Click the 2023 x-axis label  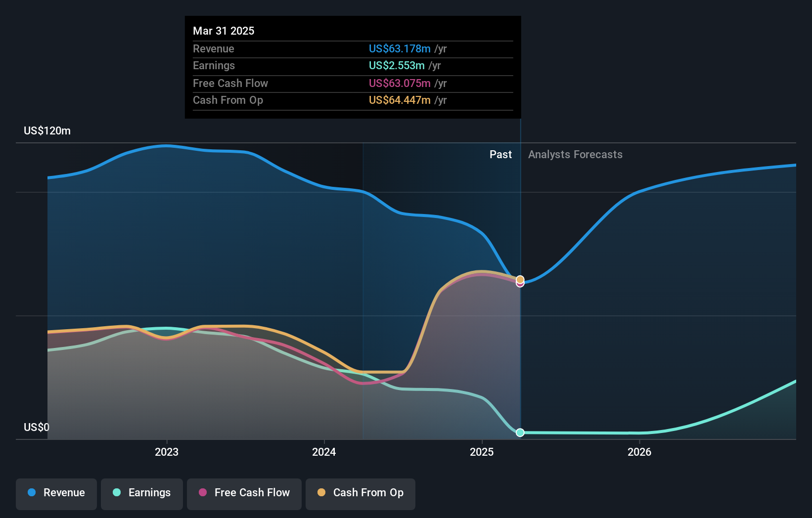pyautogui.click(x=167, y=452)
